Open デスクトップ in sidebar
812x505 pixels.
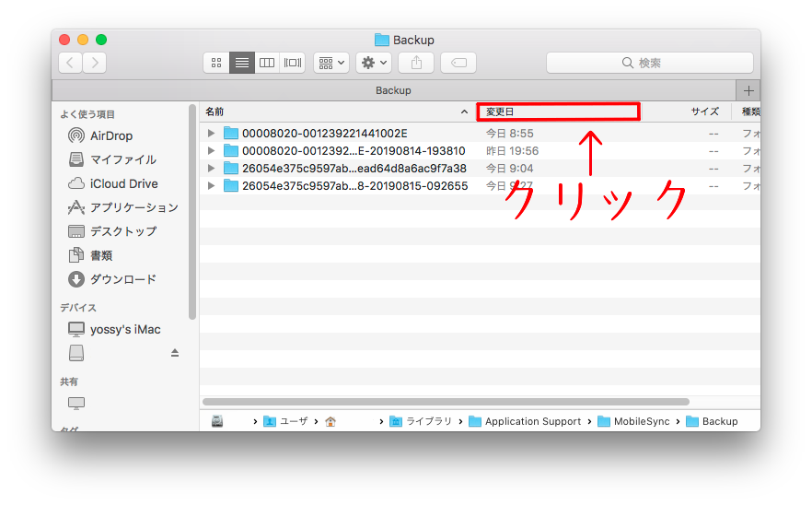tap(112, 231)
